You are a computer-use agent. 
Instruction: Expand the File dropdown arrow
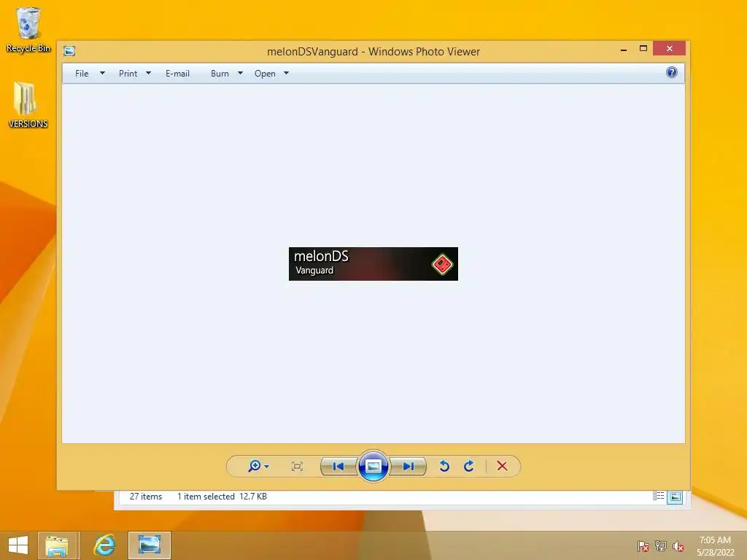coord(102,74)
